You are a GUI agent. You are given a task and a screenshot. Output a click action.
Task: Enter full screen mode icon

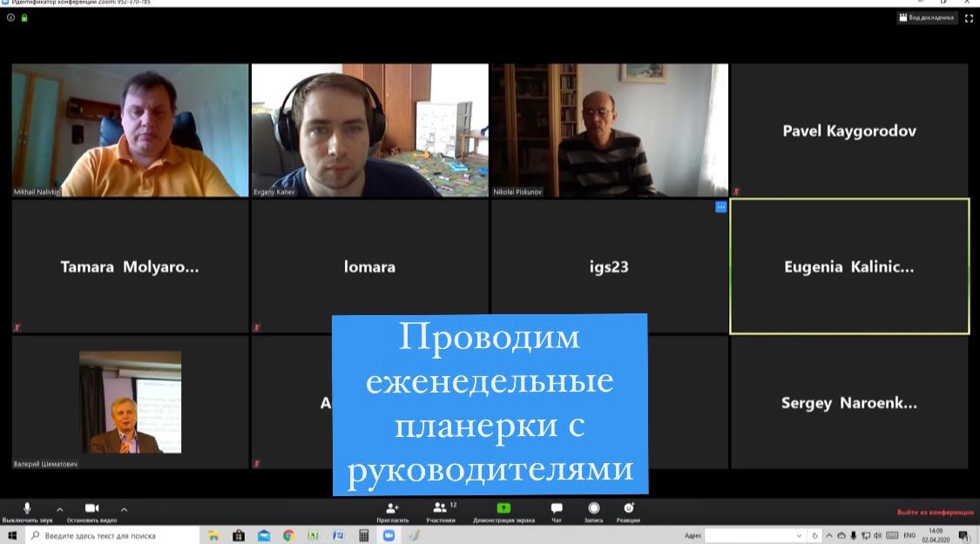[x=969, y=17]
